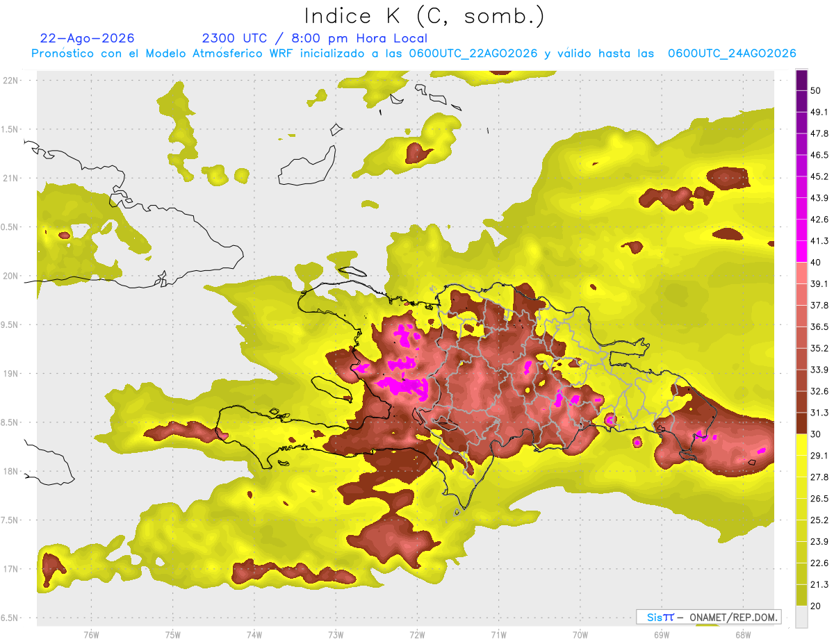The height and width of the screenshot is (644, 834).
Task: Click the "30" colorbar value
Action: (x=817, y=434)
